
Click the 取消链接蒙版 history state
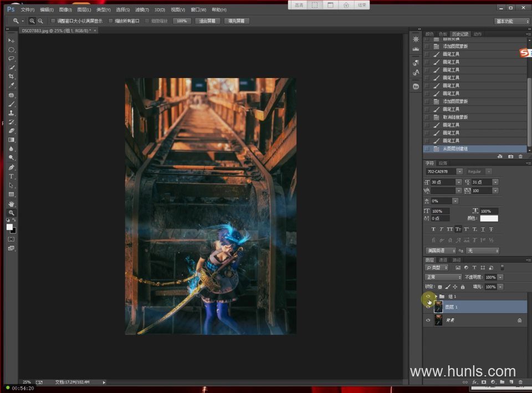pyautogui.click(x=475, y=117)
